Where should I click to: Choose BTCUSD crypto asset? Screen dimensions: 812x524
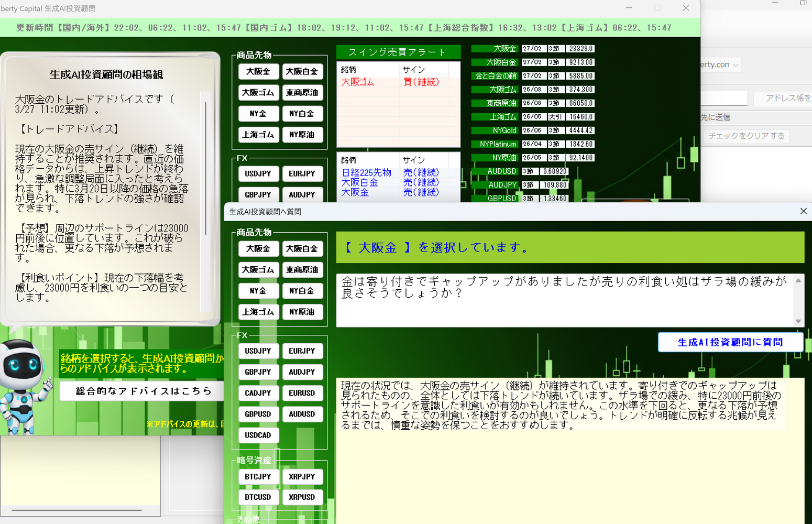click(x=258, y=497)
